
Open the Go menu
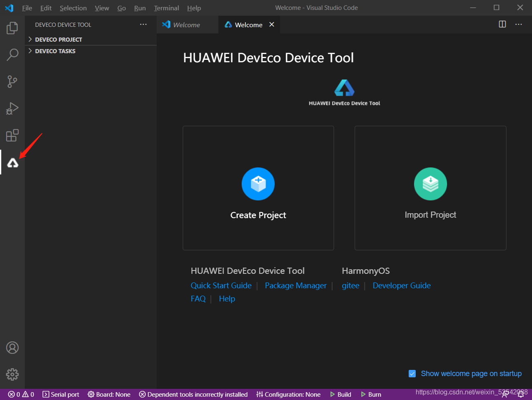tap(122, 8)
